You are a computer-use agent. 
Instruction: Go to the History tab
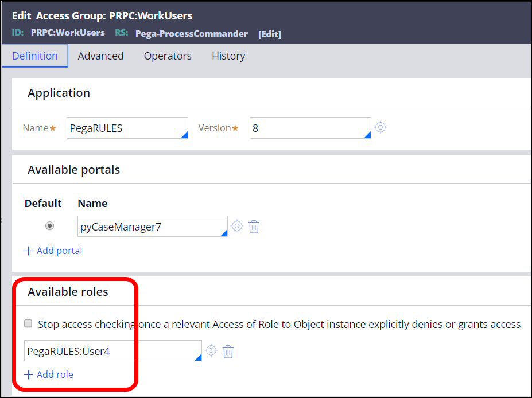point(228,56)
